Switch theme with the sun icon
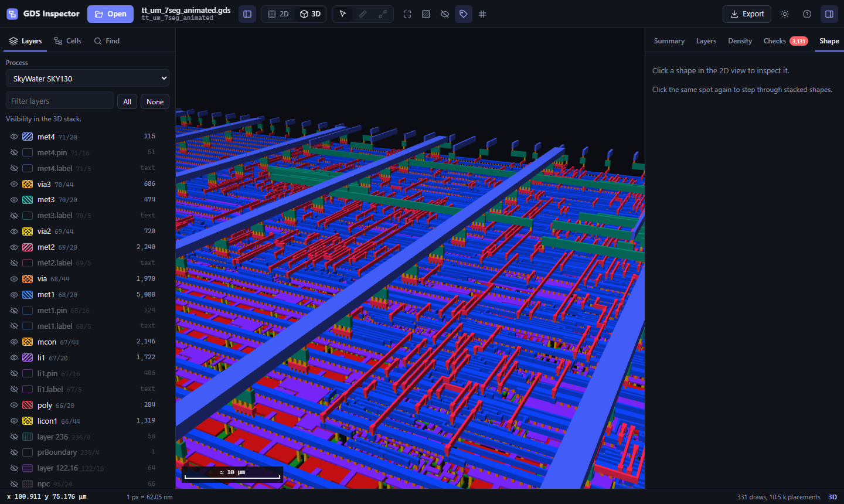This screenshot has height=504, width=844. tap(785, 14)
